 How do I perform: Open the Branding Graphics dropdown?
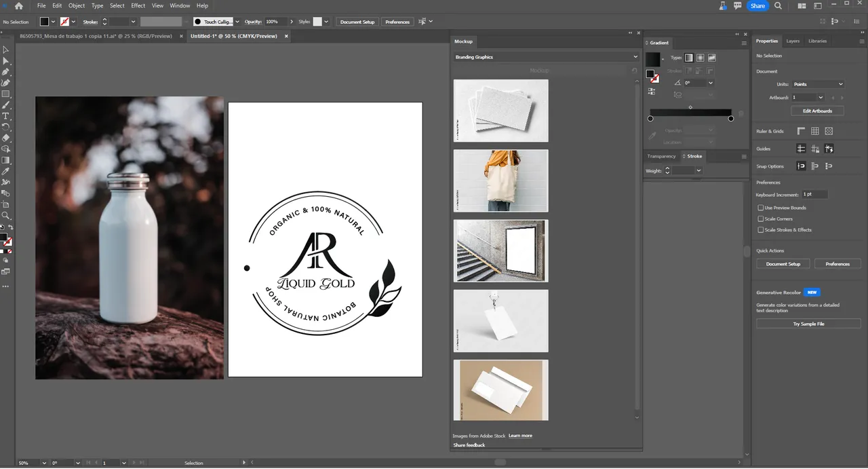coord(546,57)
